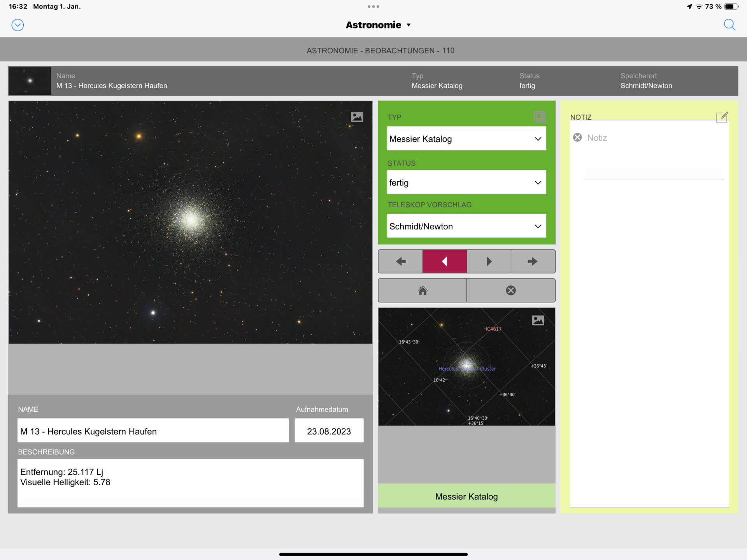The width and height of the screenshot is (747, 560).
Task: Tap the 16:32 clock in the status bar
Action: (x=18, y=7)
